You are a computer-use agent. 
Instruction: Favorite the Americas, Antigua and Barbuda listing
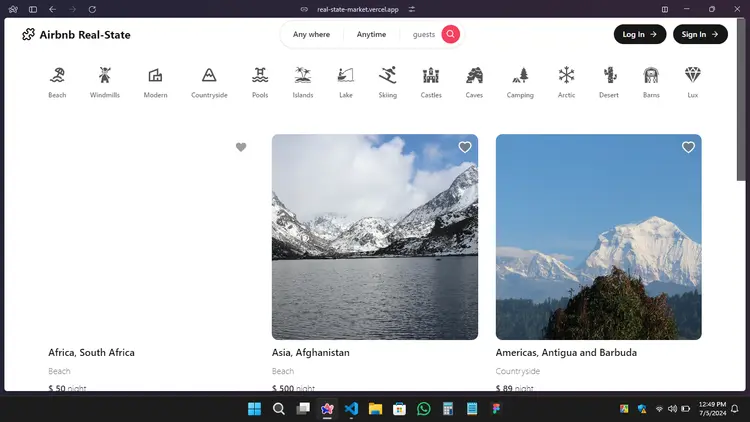688,147
